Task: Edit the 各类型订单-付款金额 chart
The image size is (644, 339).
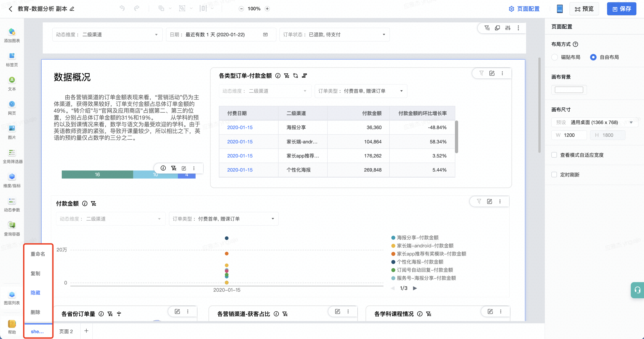Action: (x=492, y=73)
